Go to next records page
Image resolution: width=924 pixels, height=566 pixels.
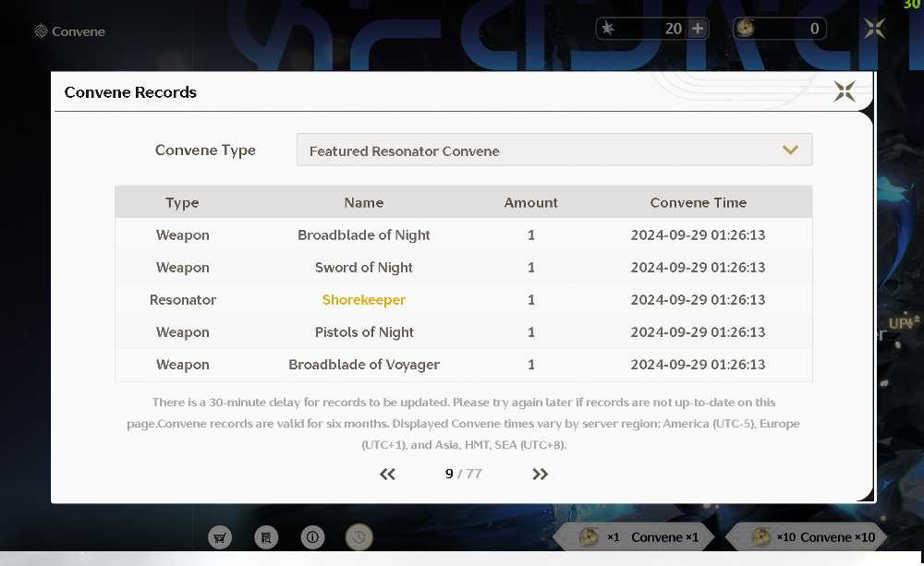point(540,474)
